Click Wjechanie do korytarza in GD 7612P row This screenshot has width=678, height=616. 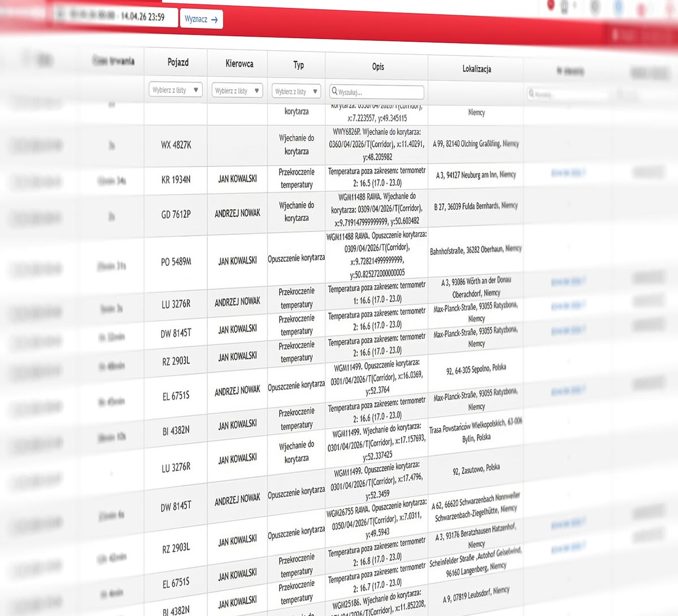click(297, 211)
